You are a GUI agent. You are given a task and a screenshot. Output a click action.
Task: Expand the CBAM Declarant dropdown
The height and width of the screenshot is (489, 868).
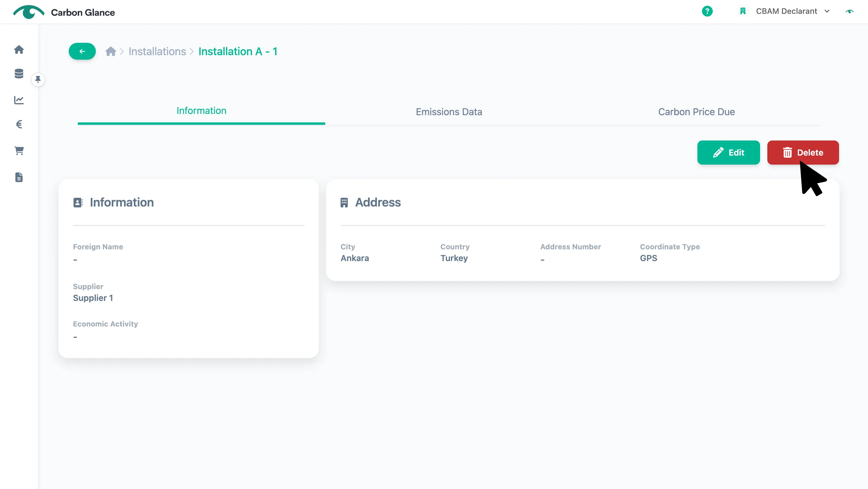tap(793, 11)
